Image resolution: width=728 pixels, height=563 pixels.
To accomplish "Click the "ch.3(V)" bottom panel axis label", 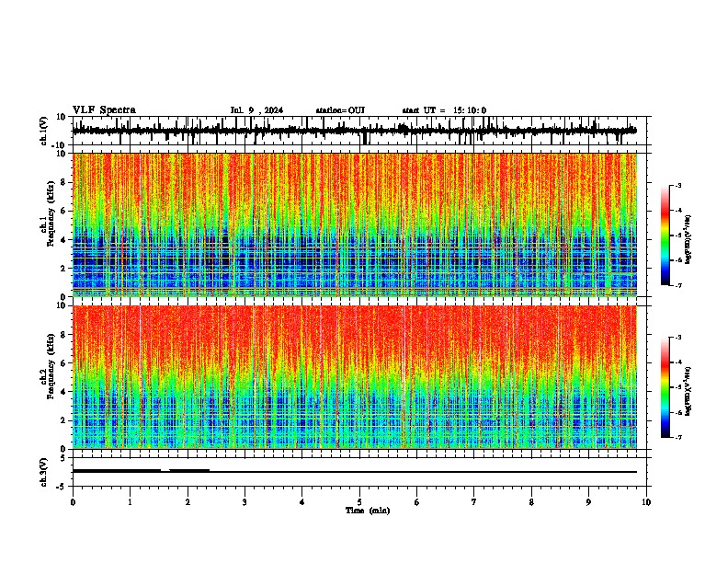I will 44,472.
